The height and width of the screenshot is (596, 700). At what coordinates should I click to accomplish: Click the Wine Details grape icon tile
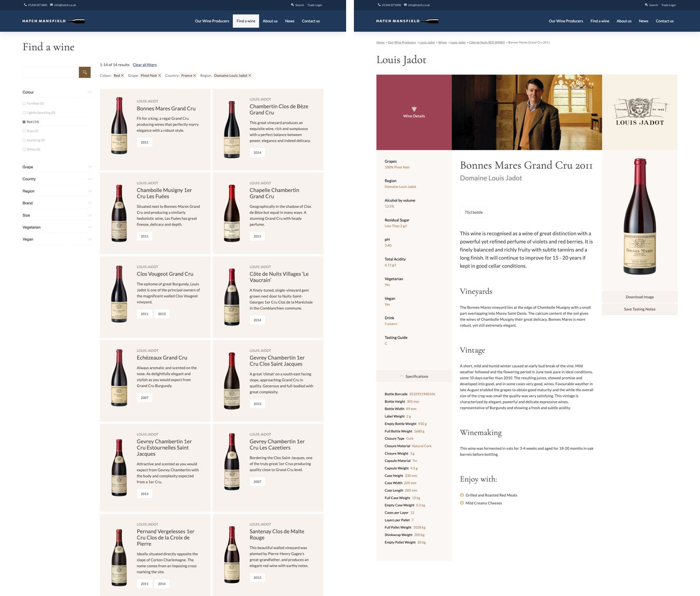coord(414,113)
